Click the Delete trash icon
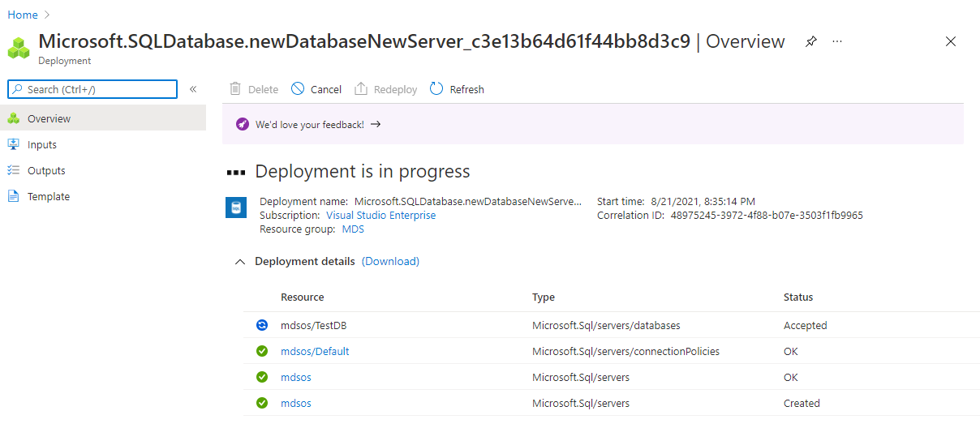The height and width of the screenshot is (428, 980). point(235,89)
